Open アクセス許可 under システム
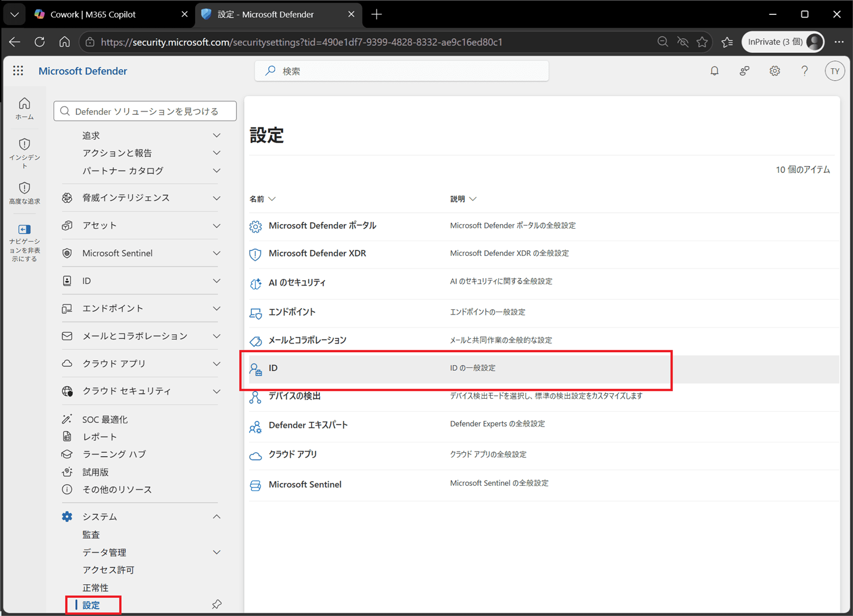Viewport: 853px width, 616px height. click(108, 570)
